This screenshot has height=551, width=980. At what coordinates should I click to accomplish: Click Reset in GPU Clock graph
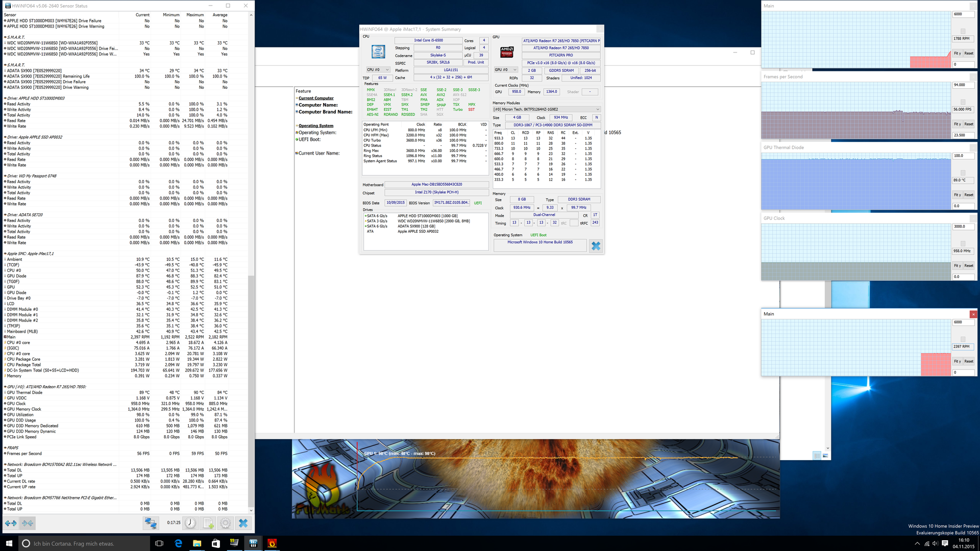pyautogui.click(x=969, y=266)
